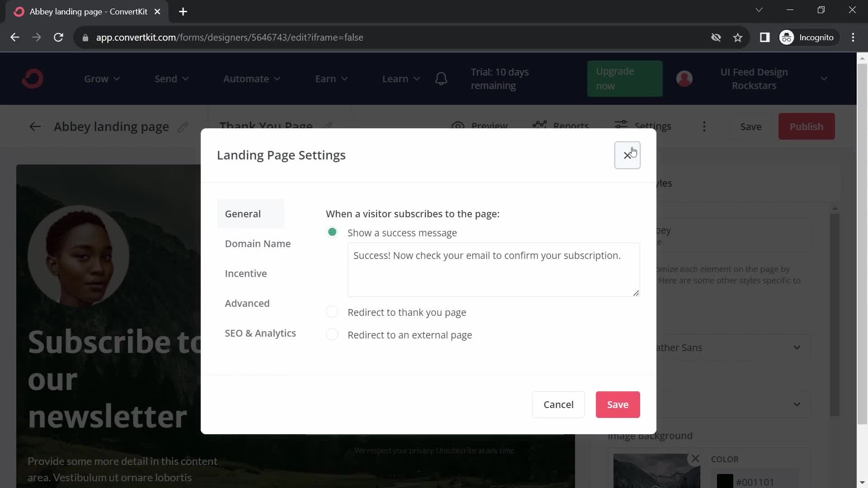Click the back arrow navigation icon
868x488 pixels.
tap(34, 126)
